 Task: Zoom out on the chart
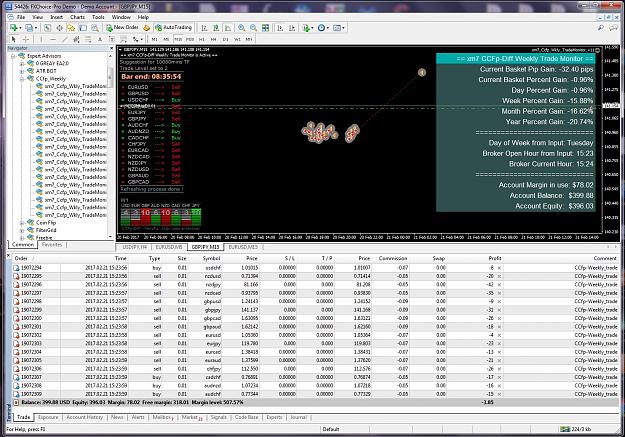point(254,28)
